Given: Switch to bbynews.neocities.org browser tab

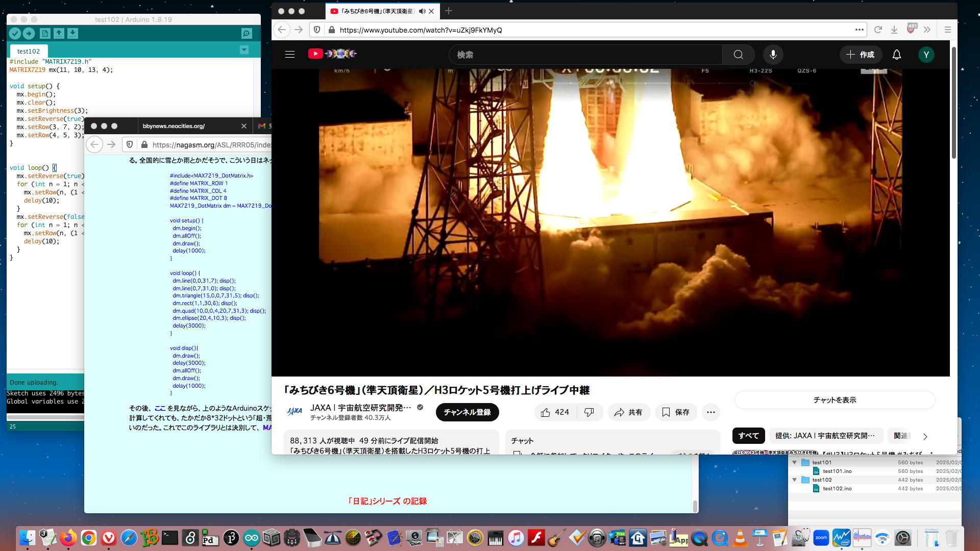Looking at the screenshot, I should click(174, 126).
